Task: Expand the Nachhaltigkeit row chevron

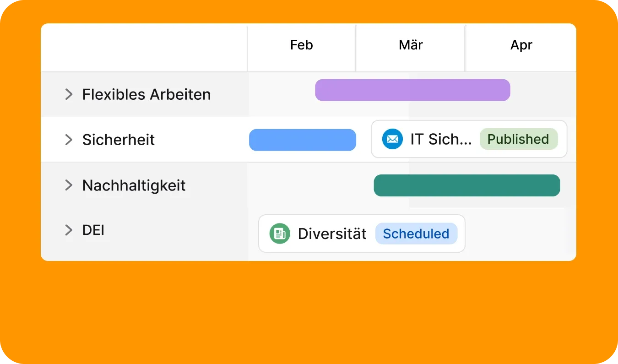Action: pos(69,185)
